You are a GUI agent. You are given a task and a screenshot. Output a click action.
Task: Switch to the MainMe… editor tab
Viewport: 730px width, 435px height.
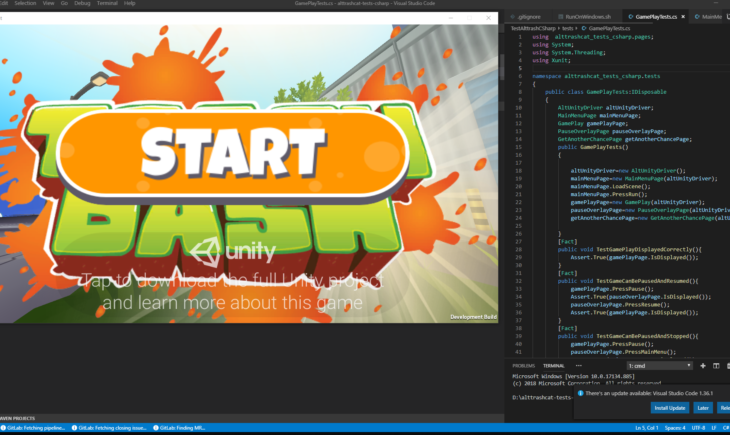pos(708,17)
